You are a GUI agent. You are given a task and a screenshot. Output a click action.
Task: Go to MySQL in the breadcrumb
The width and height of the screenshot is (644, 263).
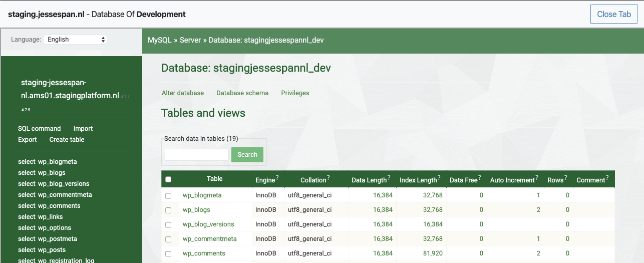tap(159, 40)
